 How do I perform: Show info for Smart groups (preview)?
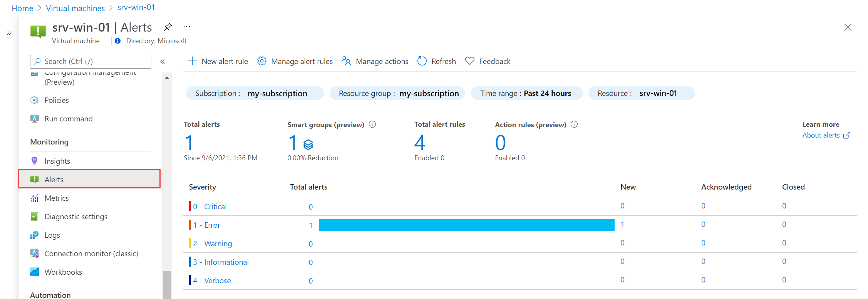(372, 124)
